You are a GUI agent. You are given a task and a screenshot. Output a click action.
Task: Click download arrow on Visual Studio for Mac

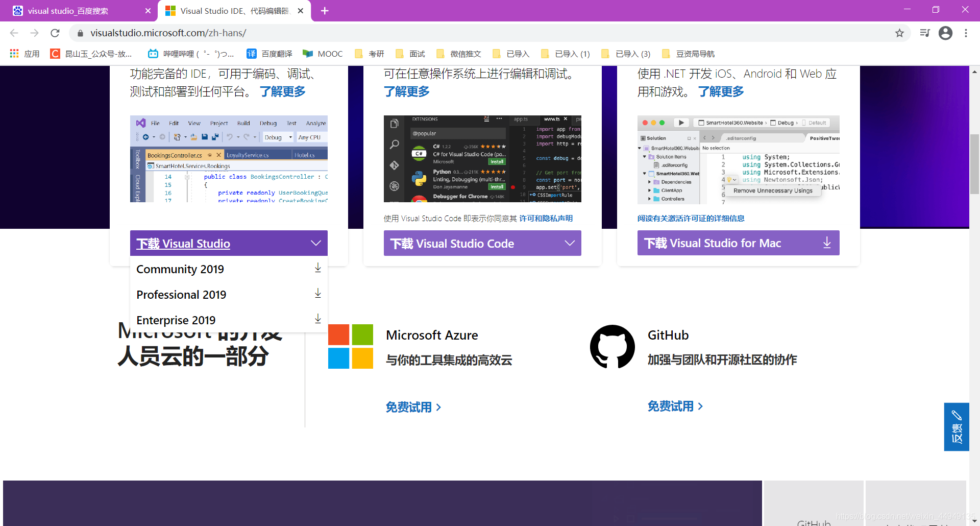click(827, 243)
